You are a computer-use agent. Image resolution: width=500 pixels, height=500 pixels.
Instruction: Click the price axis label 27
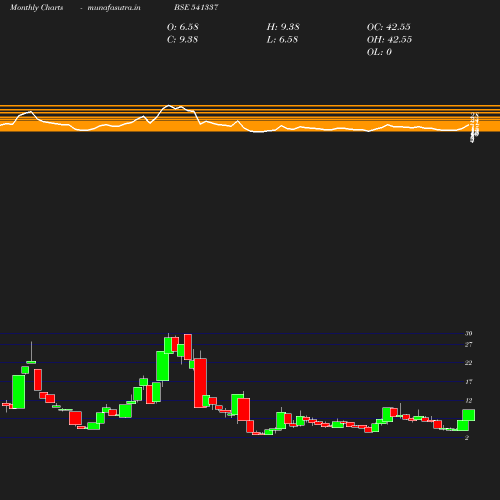click(x=469, y=345)
